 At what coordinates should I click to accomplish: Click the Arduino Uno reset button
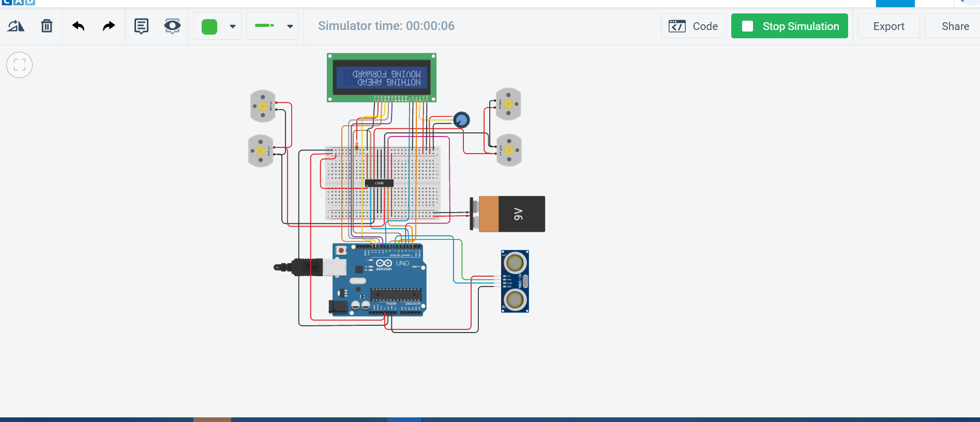pos(341,250)
